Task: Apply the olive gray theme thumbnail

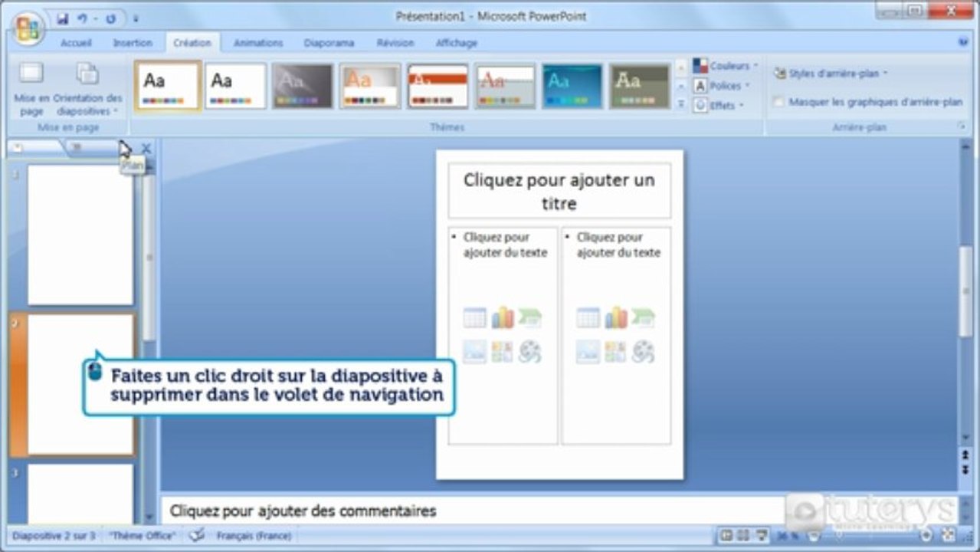Action: 640,86
